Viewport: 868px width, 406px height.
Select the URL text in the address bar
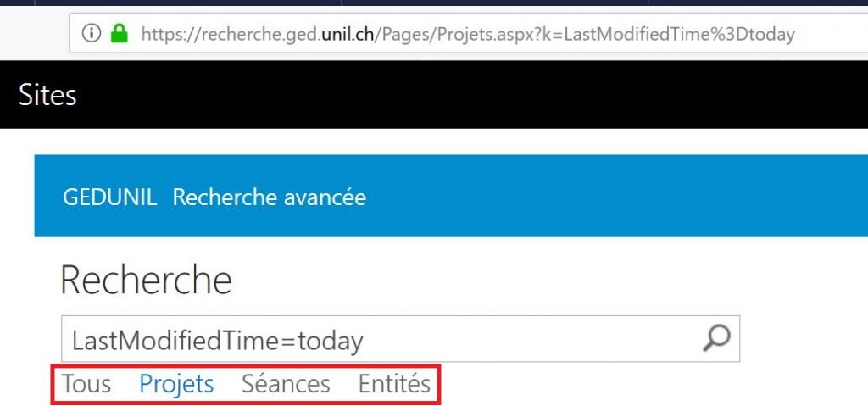pos(466,34)
